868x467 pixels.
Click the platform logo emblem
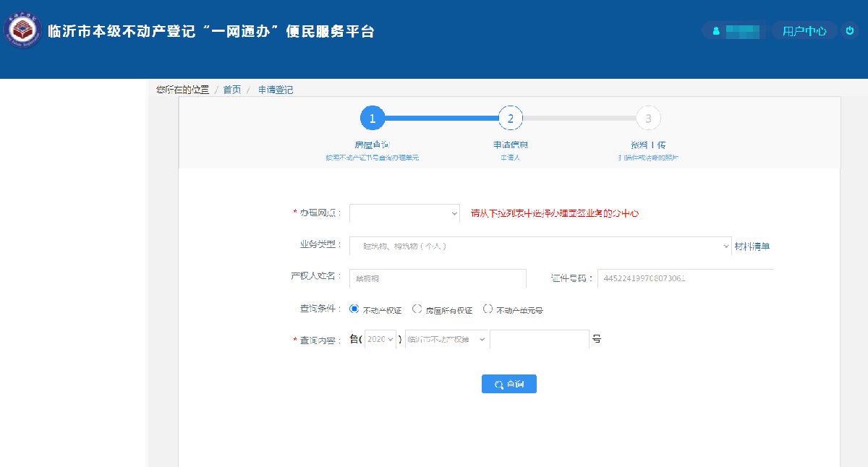(x=23, y=32)
